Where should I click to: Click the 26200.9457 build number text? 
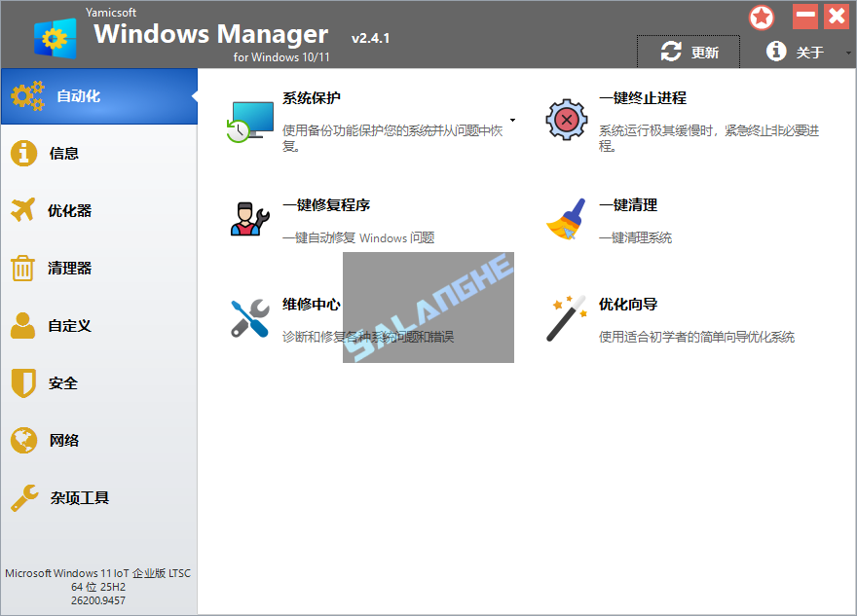pyautogui.click(x=98, y=600)
